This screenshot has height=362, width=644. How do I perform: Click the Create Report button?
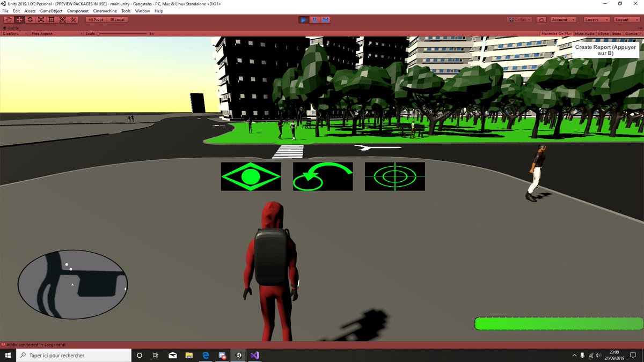pyautogui.click(x=605, y=50)
